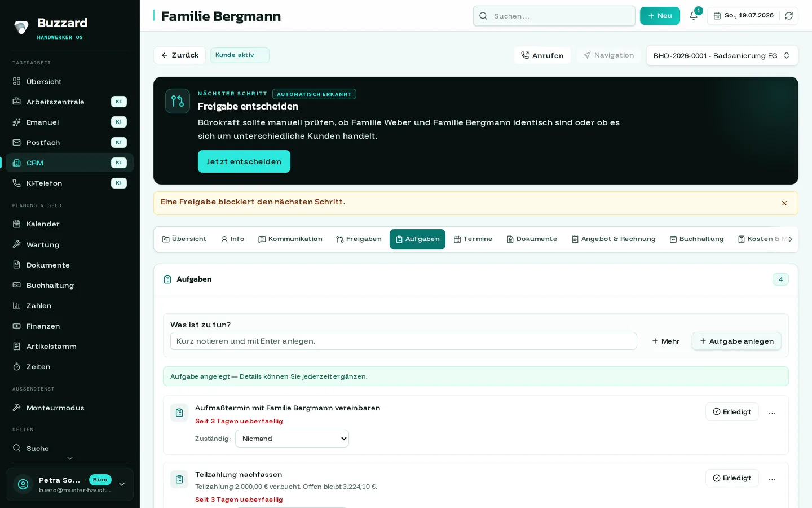This screenshot has height=508, width=812.
Task: Open more options for Aufmaßtermin task
Action: 772,413
